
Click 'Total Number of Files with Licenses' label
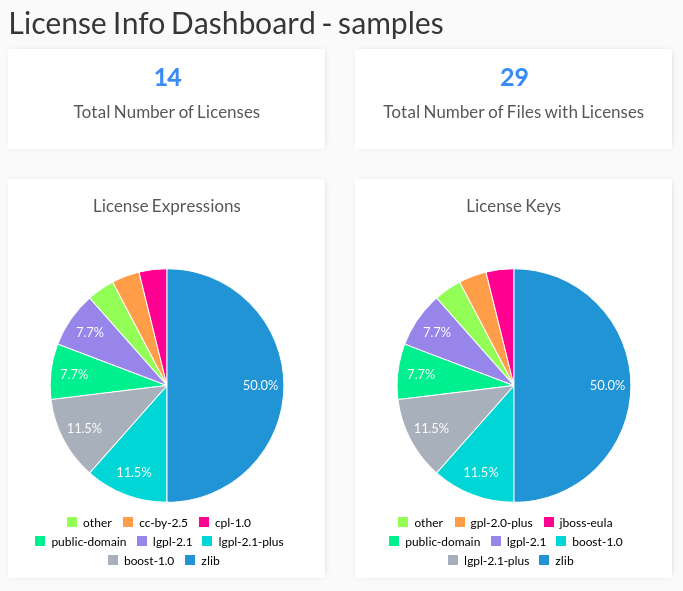point(514,112)
